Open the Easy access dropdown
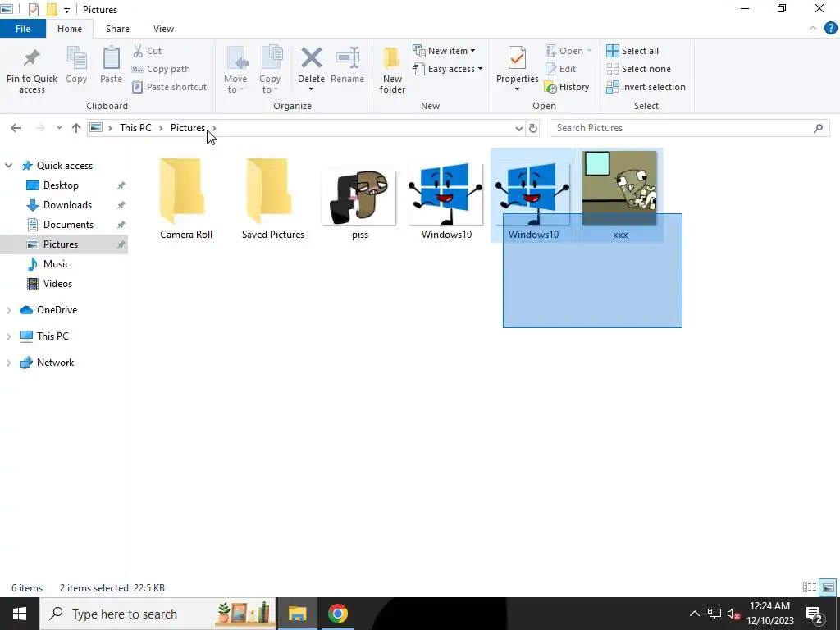 pos(448,69)
